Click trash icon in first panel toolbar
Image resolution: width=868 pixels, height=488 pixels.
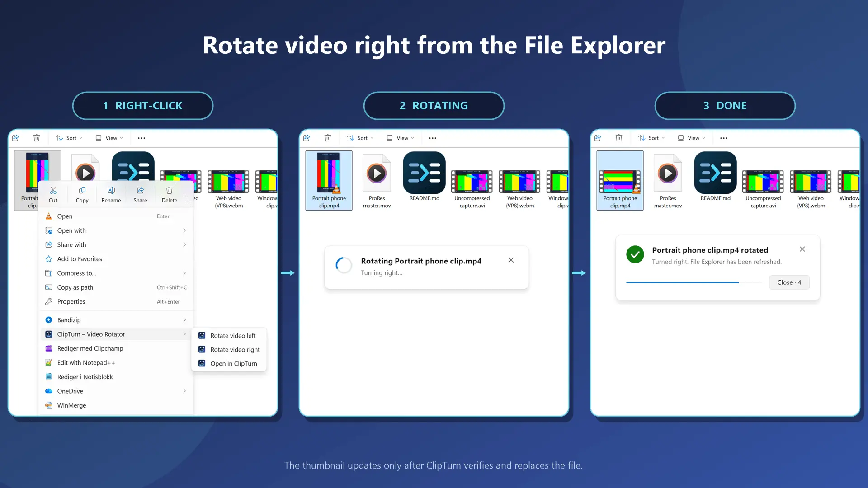click(x=37, y=138)
